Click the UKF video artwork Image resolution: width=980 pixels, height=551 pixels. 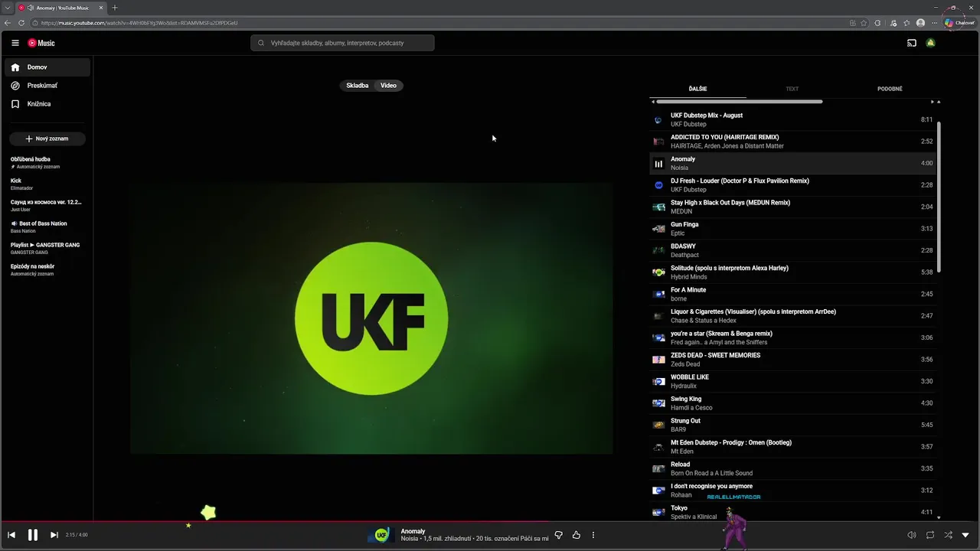[371, 318]
